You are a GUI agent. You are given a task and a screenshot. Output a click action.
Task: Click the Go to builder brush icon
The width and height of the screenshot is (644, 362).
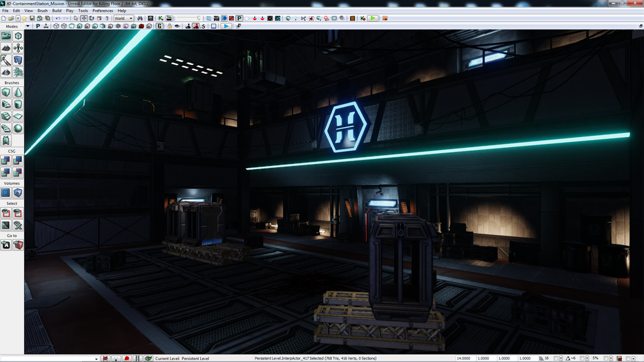coord(18,246)
